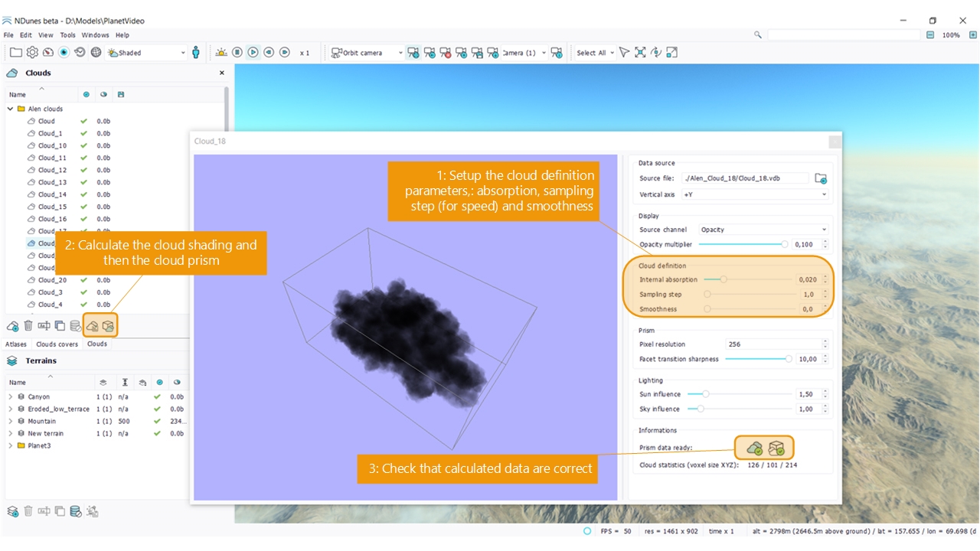
Task: Click the calculate cloud shading icon
Action: coord(93,326)
